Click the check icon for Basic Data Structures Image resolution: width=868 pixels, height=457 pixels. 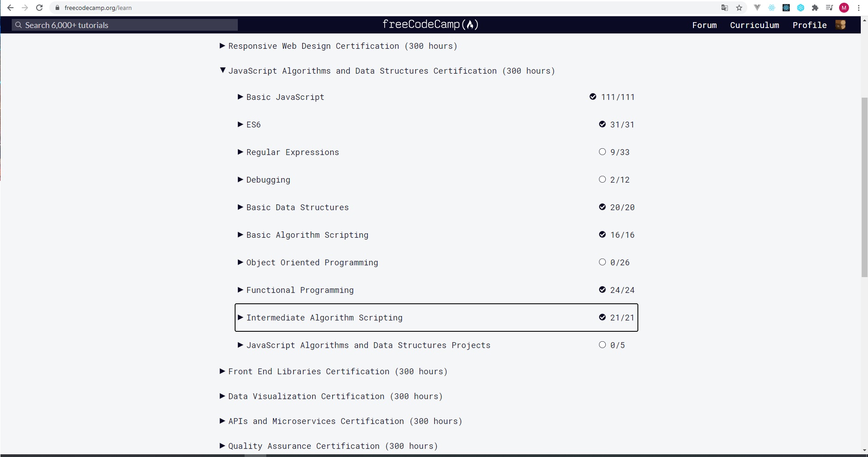[x=602, y=207]
